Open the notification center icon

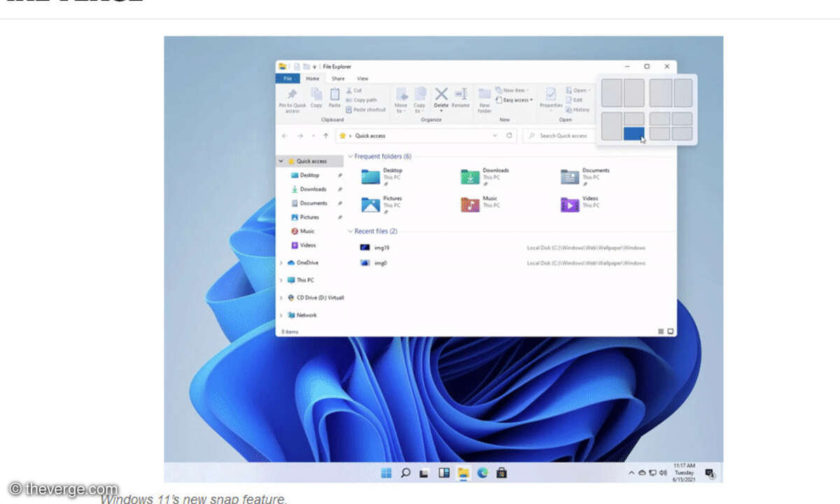[709, 473]
